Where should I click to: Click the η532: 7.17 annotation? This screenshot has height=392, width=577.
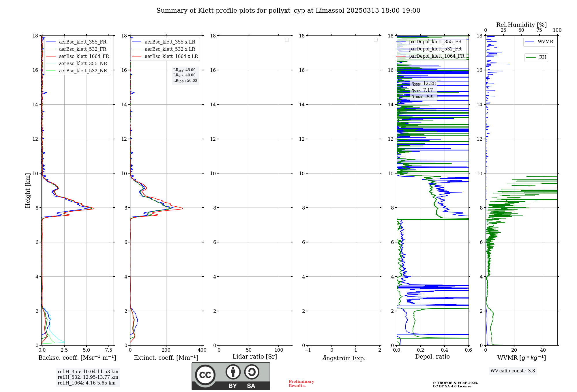422,90
